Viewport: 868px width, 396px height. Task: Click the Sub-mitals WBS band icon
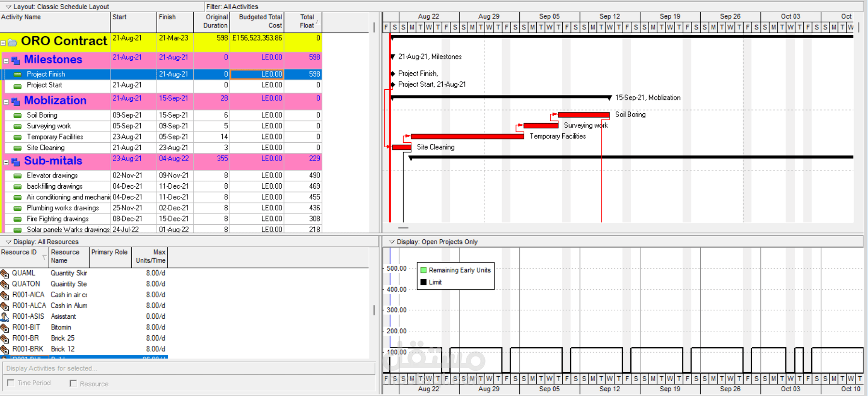[x=15, y=162]
